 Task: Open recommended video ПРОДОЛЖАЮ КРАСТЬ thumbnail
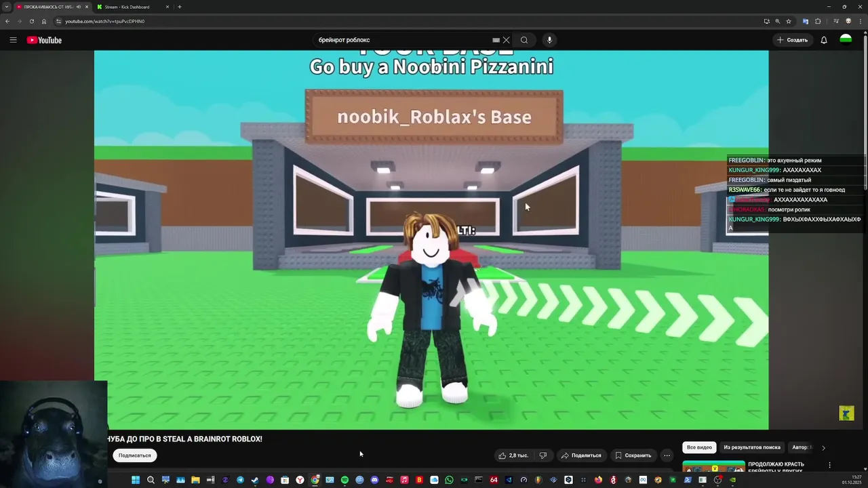pos(713,466)
